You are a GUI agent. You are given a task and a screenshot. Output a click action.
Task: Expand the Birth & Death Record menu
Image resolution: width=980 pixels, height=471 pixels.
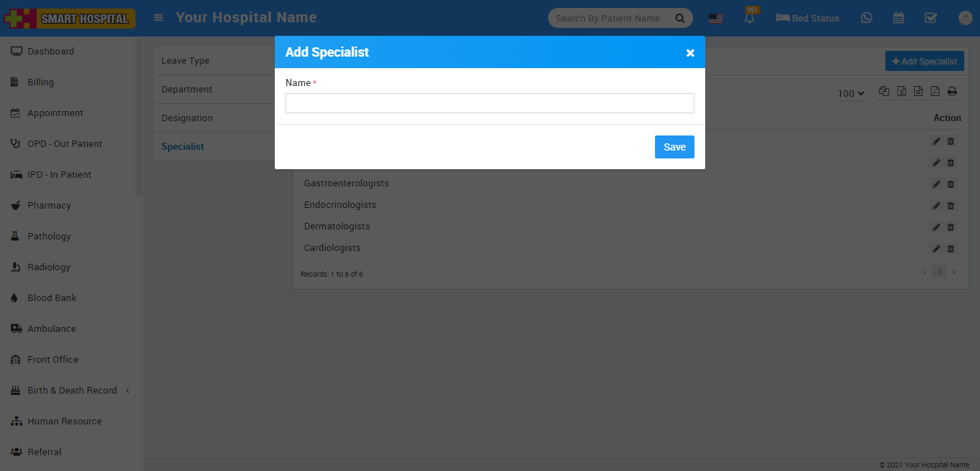(71, 391)
